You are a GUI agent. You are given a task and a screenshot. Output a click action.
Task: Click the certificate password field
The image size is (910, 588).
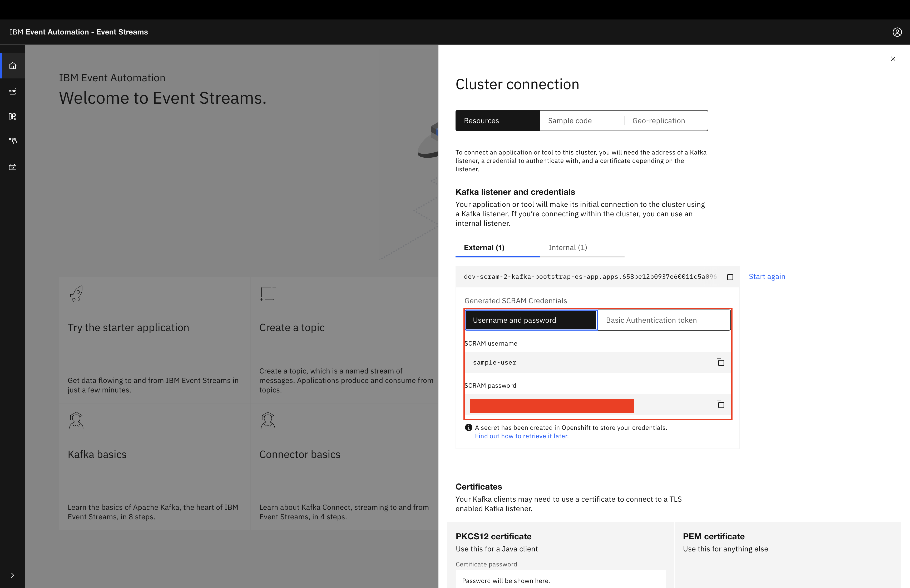pos(560,580)
